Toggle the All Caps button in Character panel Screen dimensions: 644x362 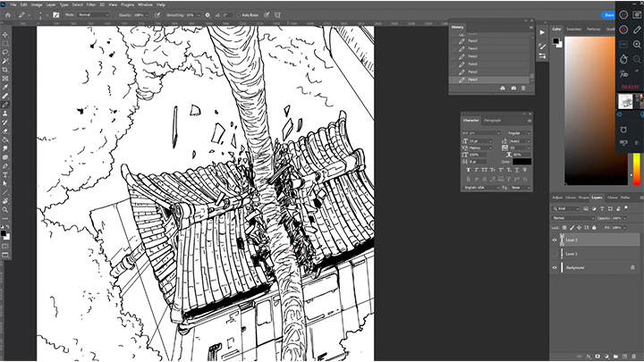484,170
